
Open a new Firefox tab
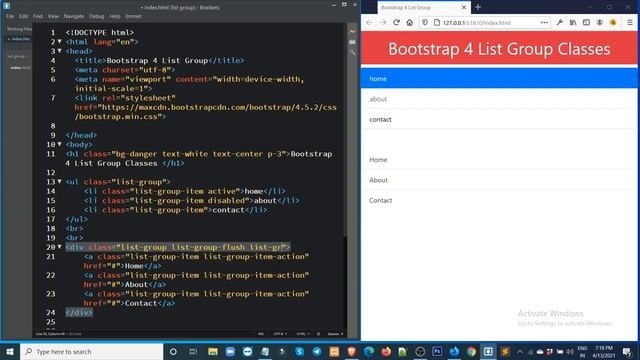478,7
